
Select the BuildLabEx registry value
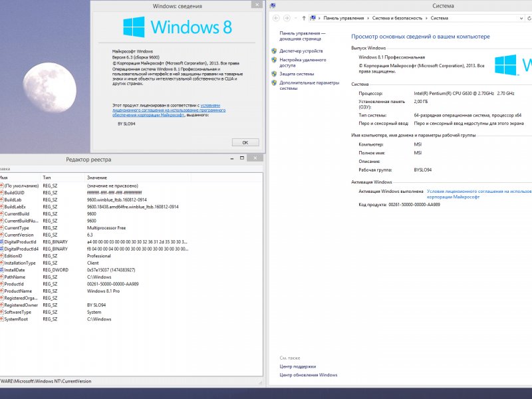click(15, 207)
